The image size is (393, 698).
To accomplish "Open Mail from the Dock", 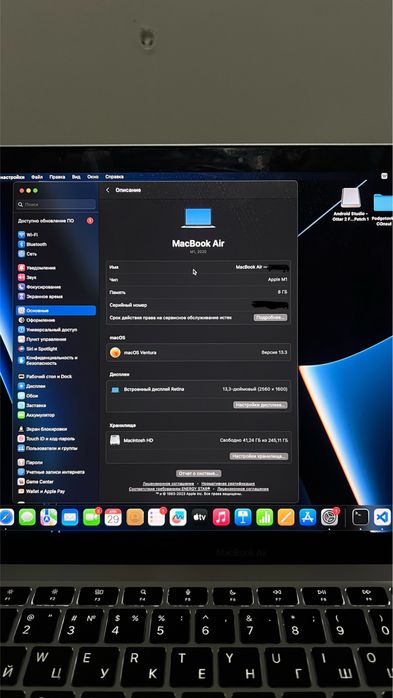I will pyautogui.click(x=70, y=517).
